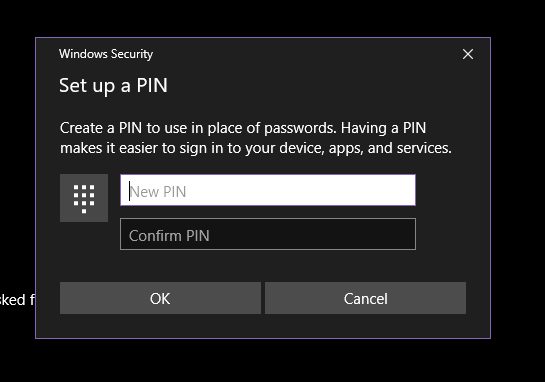Click the partially hidden text behind dialog
Screen dimensions: 545x382
coord(17,300)
